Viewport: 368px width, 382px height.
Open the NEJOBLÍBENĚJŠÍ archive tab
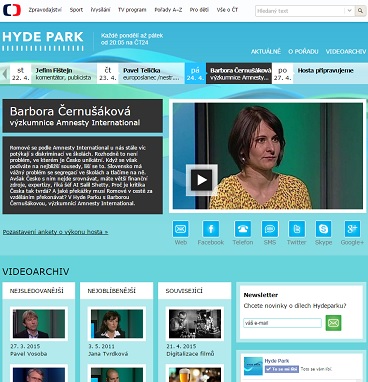116,291
